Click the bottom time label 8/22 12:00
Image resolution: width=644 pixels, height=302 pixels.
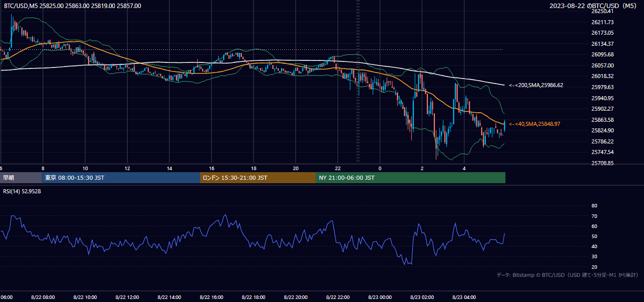coord(127,297)
